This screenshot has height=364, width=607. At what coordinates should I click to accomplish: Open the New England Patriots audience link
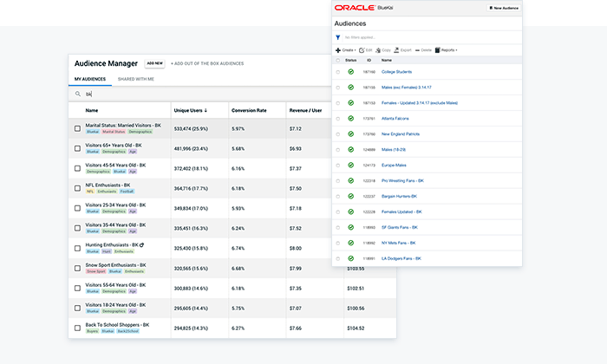point(401,134)
